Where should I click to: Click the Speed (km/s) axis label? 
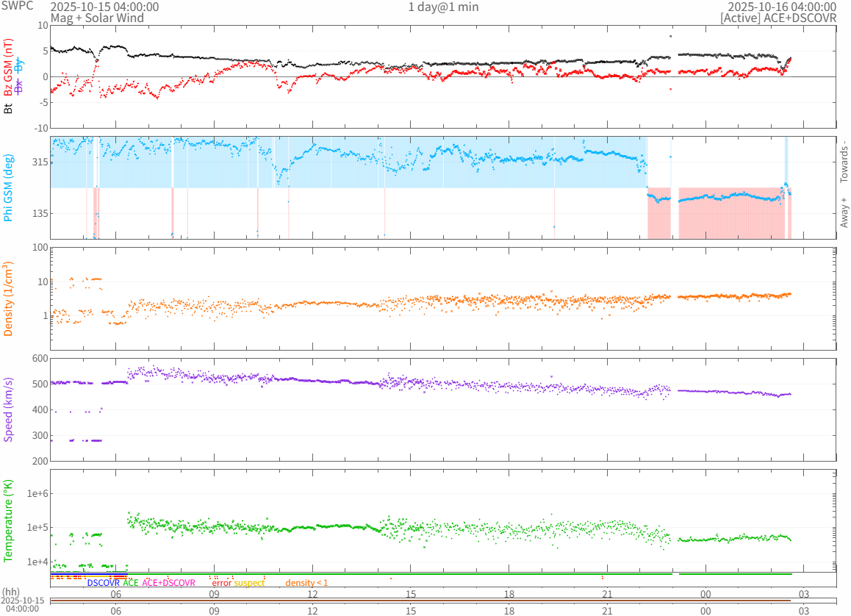pos(9,409)
